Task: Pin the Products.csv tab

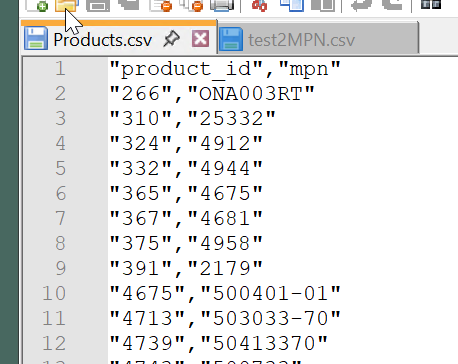Action: (172, 39)
